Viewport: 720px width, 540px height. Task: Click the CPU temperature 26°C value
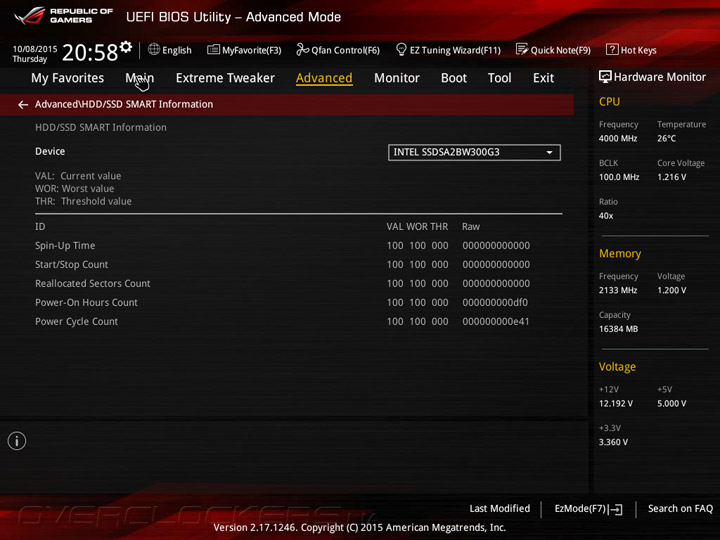click(666, 138)
